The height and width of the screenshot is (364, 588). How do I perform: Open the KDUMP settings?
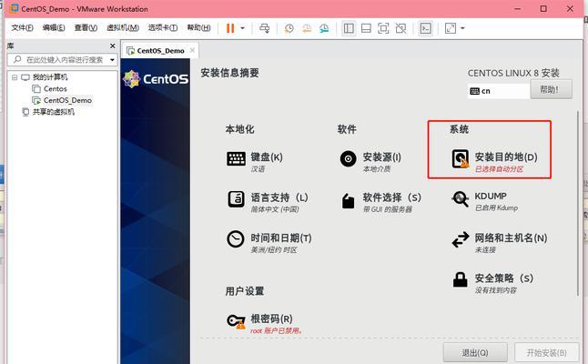pyautogui.click(x=484, y=201)
